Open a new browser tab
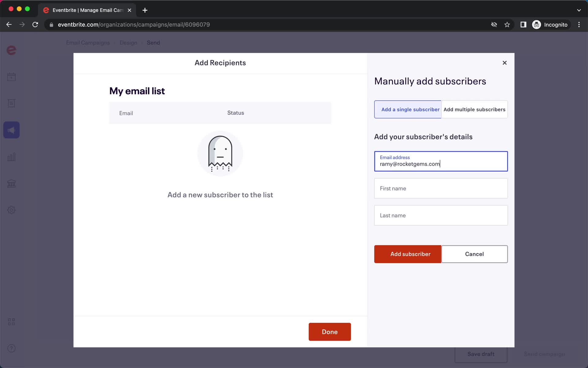Image resolution: width=588 pixels, height=368 pixels. [x=145, y=10]
